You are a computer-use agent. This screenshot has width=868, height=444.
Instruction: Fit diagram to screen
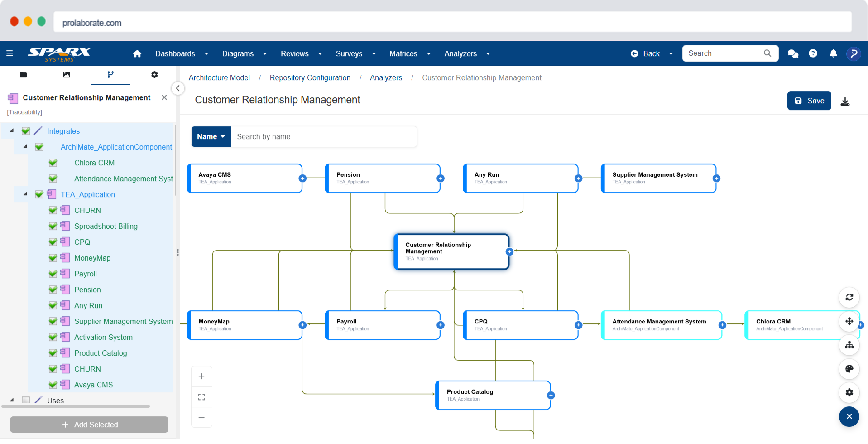201,397
